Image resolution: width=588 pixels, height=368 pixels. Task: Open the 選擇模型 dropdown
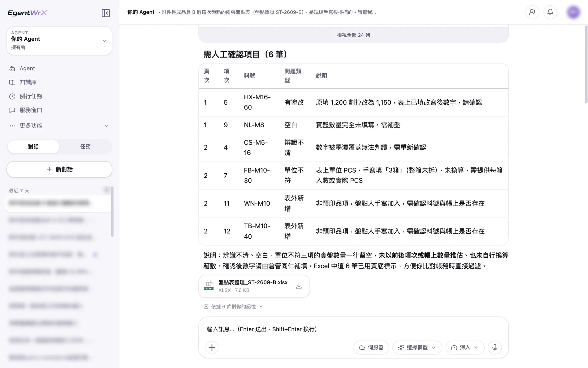417,347
